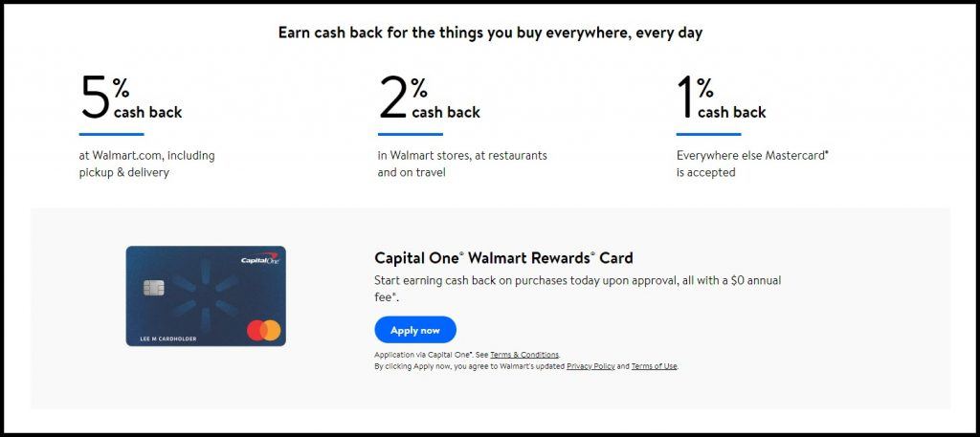Open the Terms & Conditions link
980x437 pixels.
point(524,355)
